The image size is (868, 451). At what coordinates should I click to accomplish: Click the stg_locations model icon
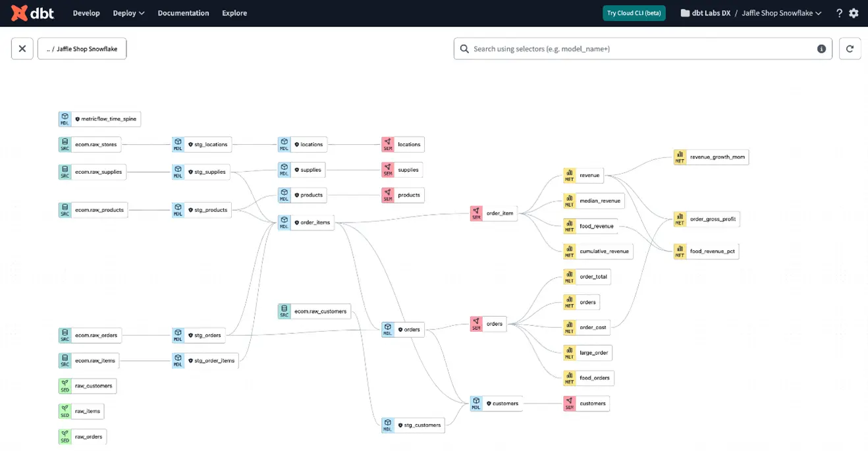(178, 144)
